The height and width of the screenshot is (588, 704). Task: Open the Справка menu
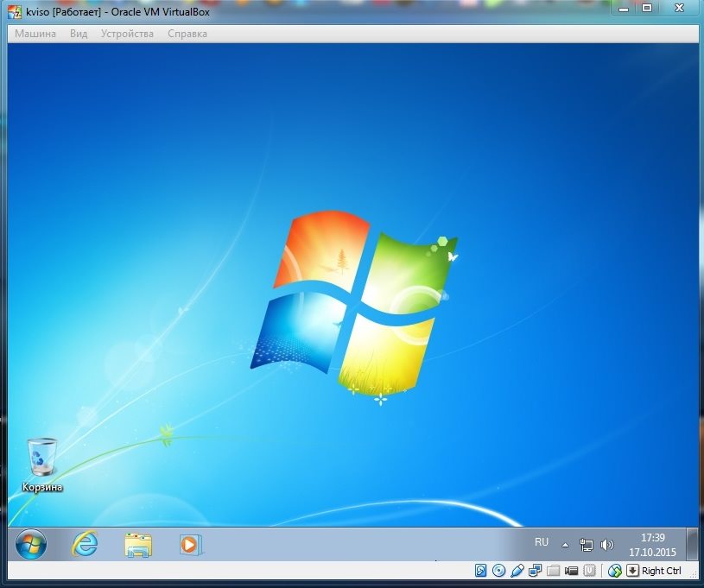(x=187, y=34)
